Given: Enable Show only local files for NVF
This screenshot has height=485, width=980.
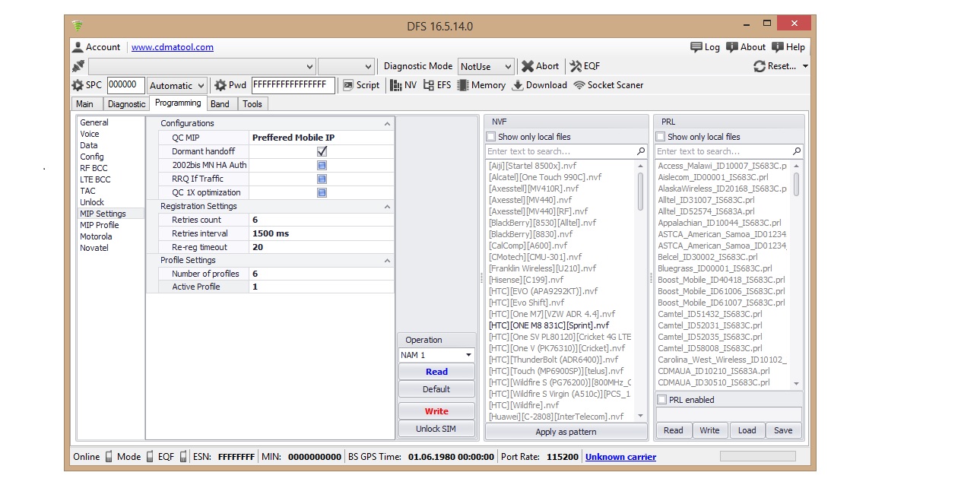Looking at the screenshot, I should (x=490, y=137).
